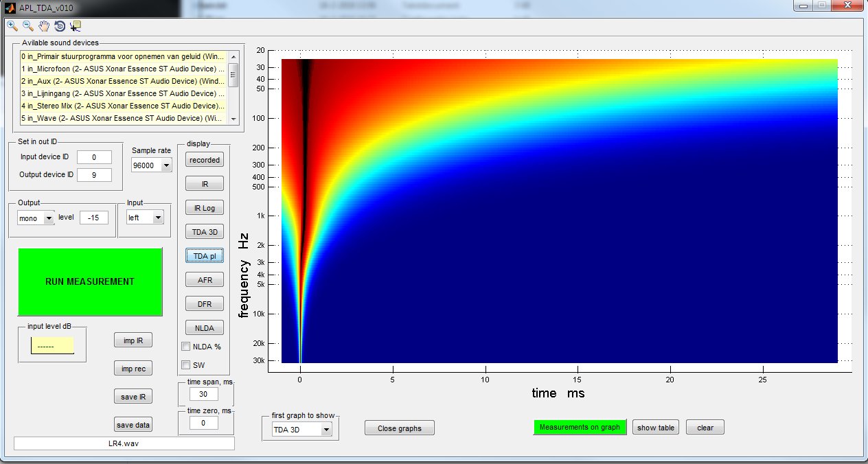Click the LR4.wav filename field
Viewport: 868px width, 464px height.
pos(124,443)
